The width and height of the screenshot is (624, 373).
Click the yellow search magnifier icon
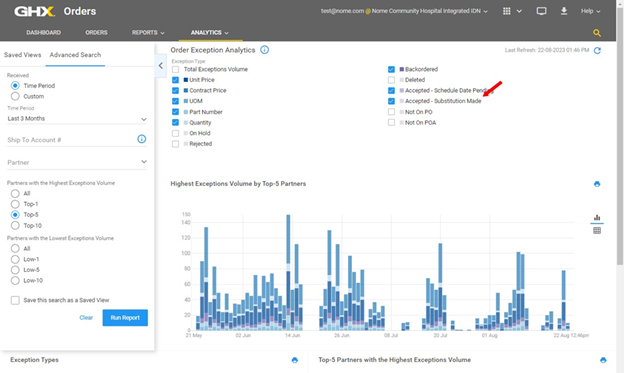pos(597,33)
